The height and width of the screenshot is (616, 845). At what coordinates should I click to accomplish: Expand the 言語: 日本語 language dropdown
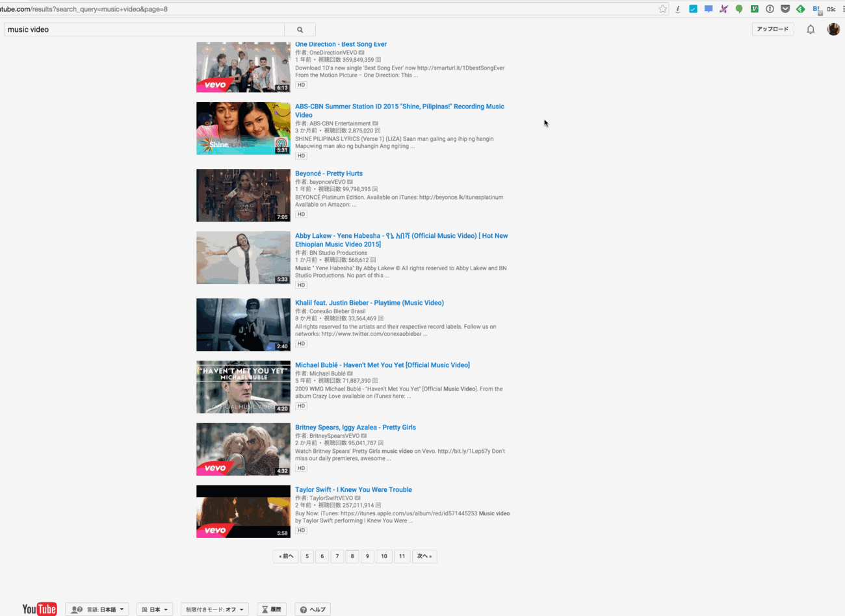coord(97,610)
